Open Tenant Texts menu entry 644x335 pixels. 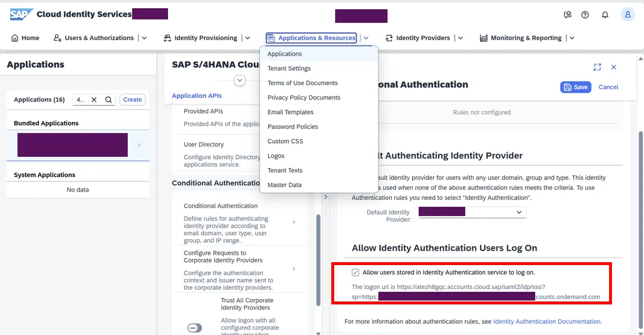tap(319, 170)
